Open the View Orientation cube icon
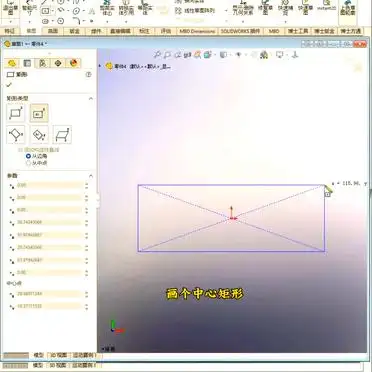 (x=208, y=55)
